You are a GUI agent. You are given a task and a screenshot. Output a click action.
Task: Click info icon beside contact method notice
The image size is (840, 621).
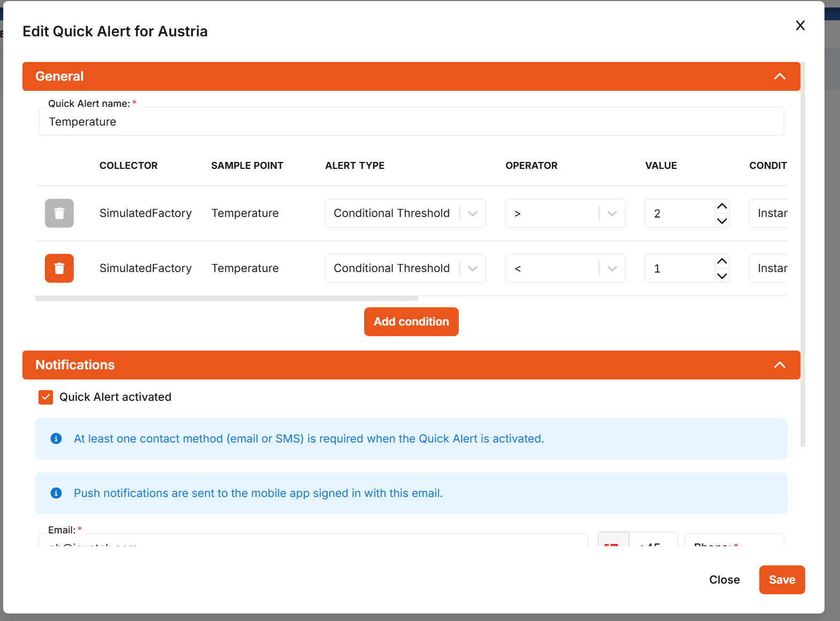click(x=56, y=439)
